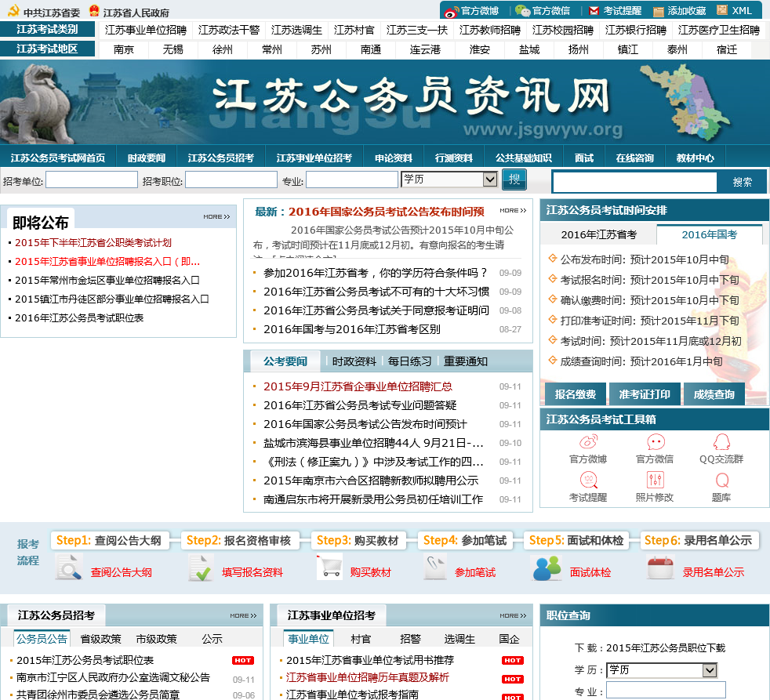Expand MORE in the 即将公布 panel

tap(216, 216)
